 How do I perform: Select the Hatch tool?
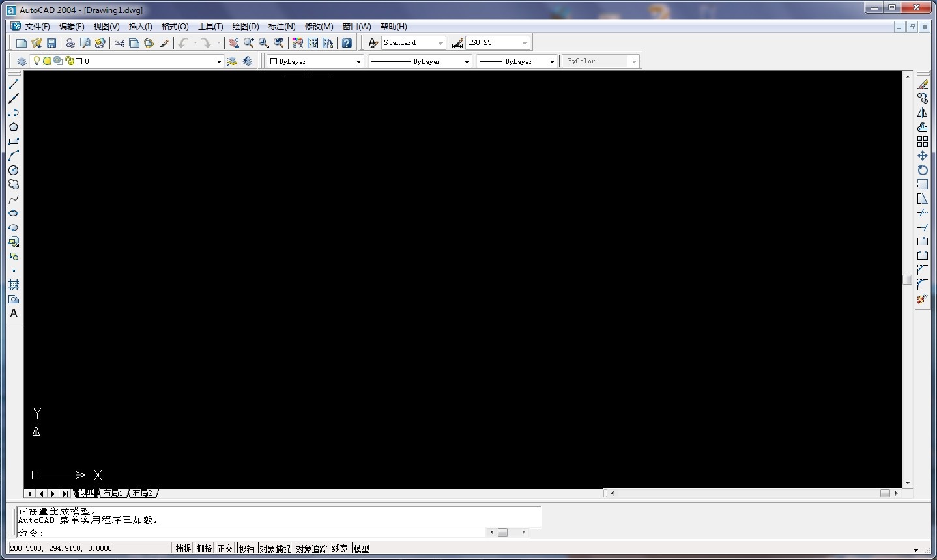point(14,285)
